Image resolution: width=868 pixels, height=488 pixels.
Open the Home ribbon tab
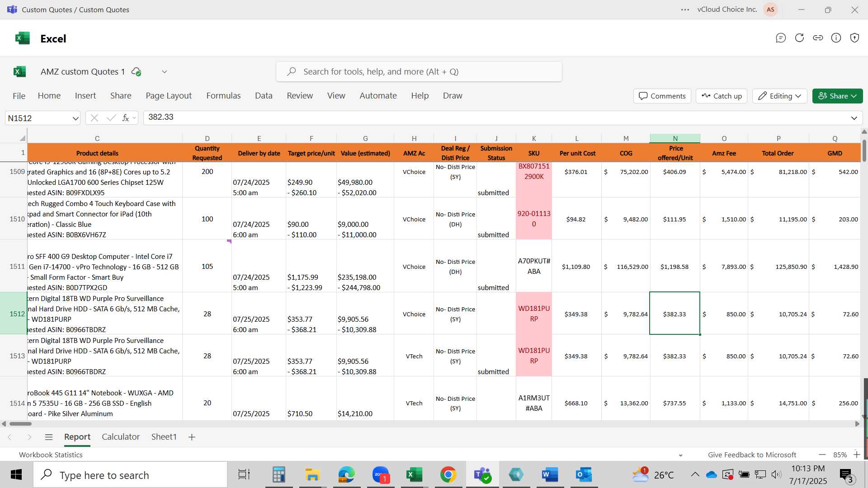[x=49, y=96]
